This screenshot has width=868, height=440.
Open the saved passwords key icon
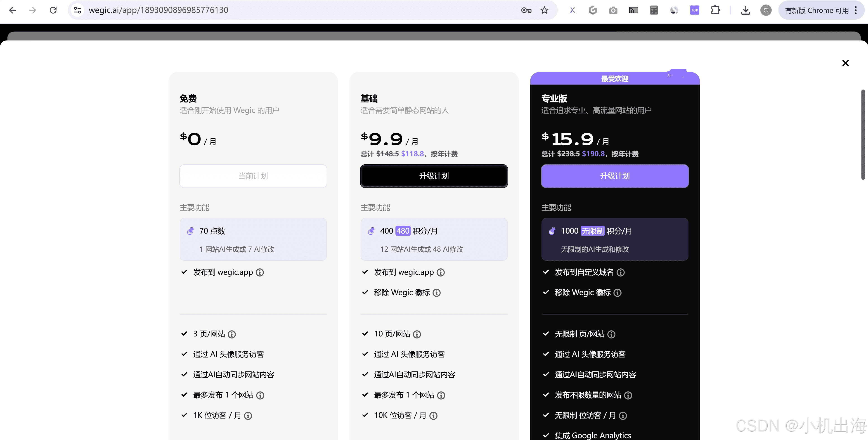click(526, 10)
